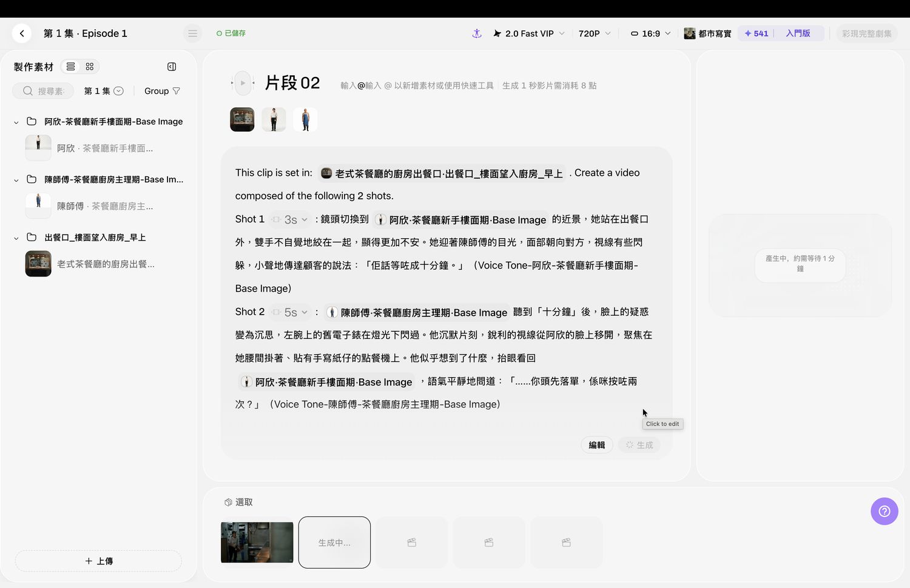
Task: Collapse the 陳師傅-茶餐廳廚房主理期 folder
Action: pos(16,180)
